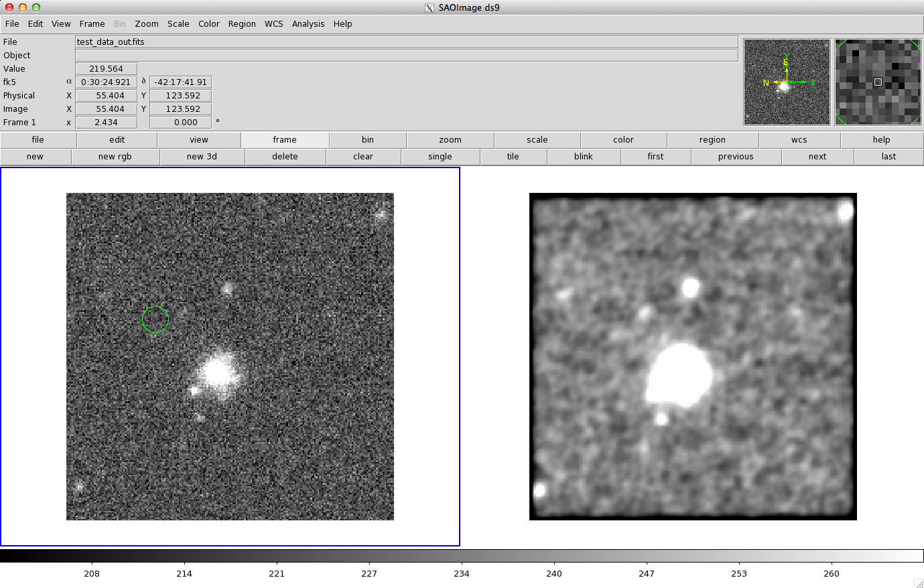924x588 pixels.
Task: Click the window resize grip
Action: (919, 583)
